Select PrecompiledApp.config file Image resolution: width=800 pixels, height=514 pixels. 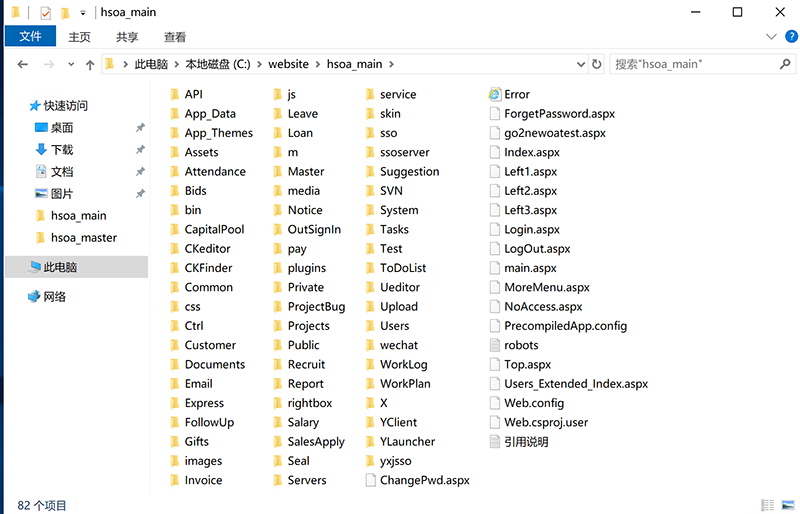[558, 326]
